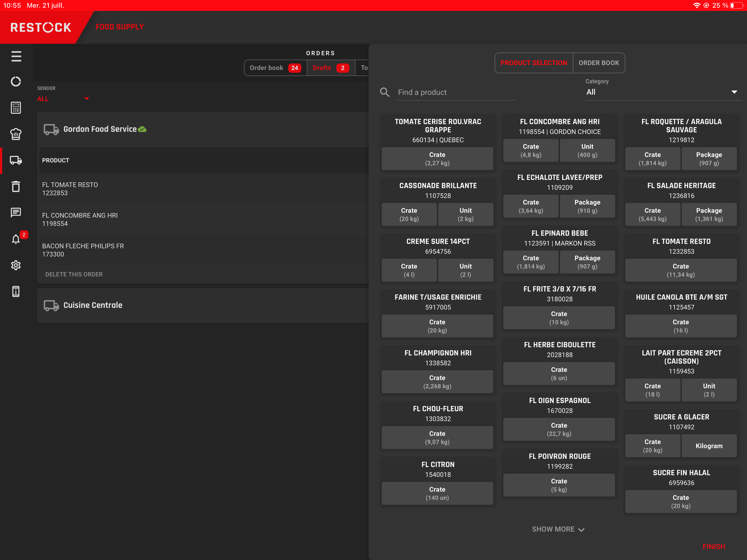Add FL TOMATE RESTO Crate 11,34 kg
This screenshot has height=560, width=747.
(x=681, y=270)
